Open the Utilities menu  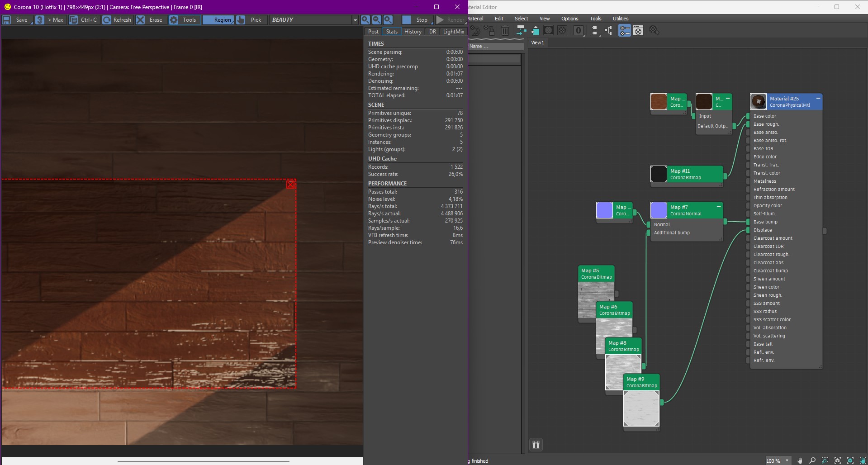click(620, 19)
